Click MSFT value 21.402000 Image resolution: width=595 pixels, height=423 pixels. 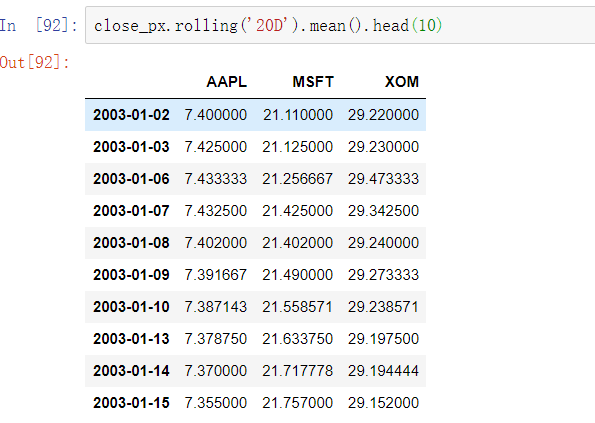coord(298,243)
